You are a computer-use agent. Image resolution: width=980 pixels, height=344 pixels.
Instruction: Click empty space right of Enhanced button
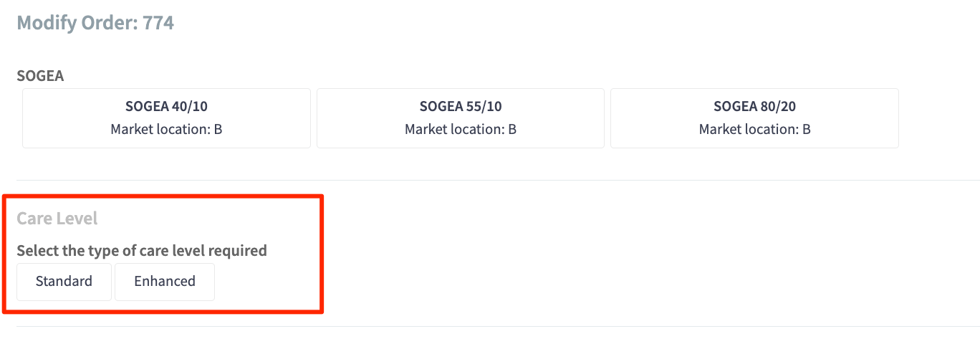click(265, 281)
